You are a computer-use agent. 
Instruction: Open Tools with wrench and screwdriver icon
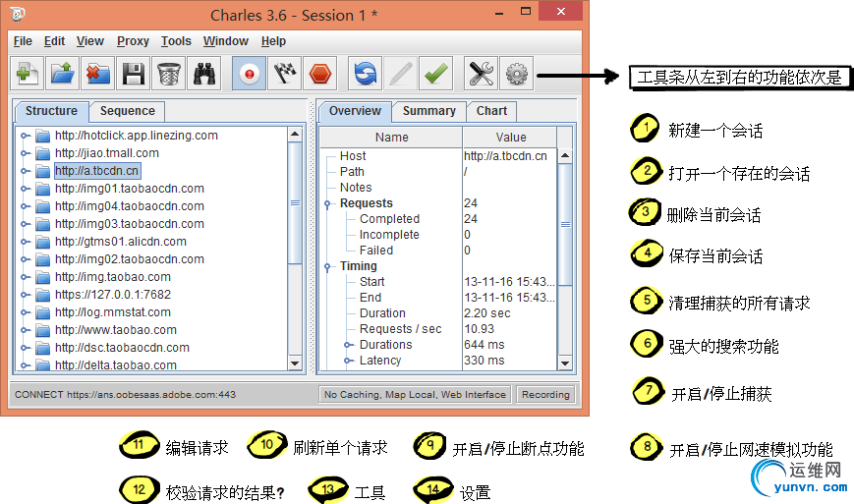tap(481, 73)
